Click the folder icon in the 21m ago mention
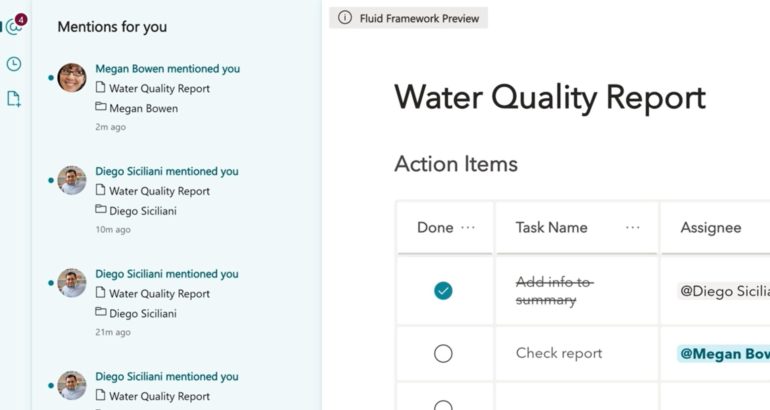The height and width of the screenshot is (410, 770). [x=100, y=313]
